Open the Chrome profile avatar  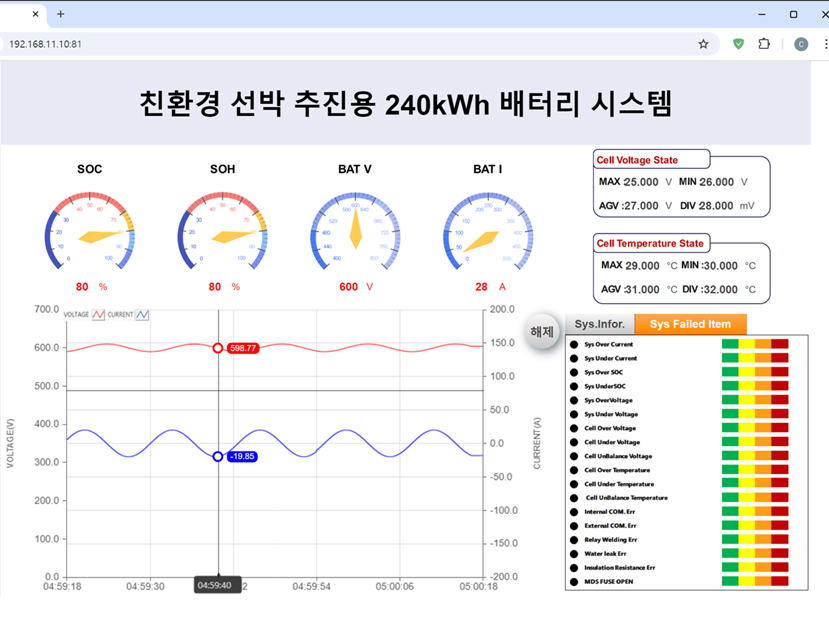[801, 44]
